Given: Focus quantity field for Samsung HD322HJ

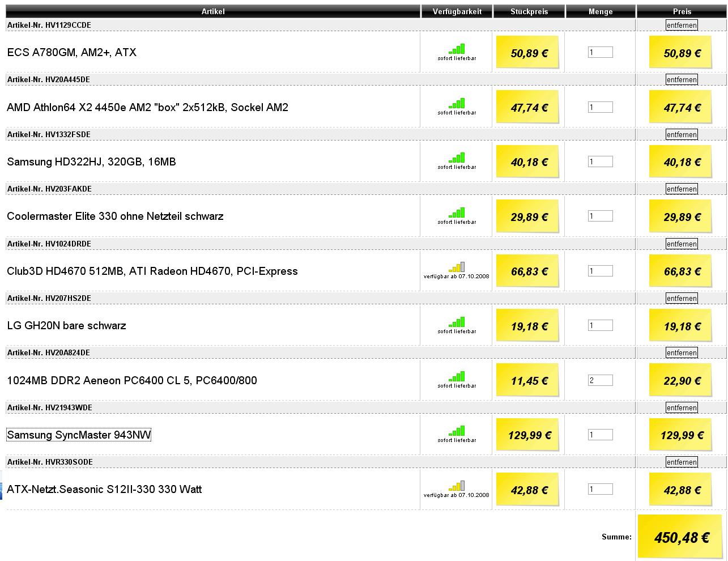Looking at the screenshot, I should tap(601, 161).
